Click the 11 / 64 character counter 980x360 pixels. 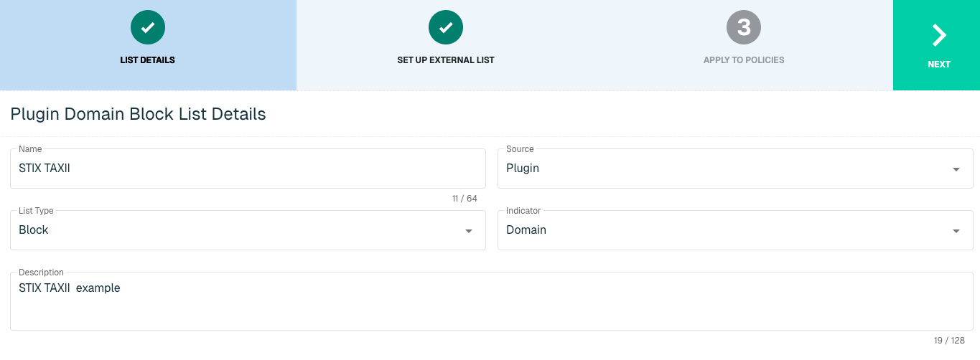(465, 199)
